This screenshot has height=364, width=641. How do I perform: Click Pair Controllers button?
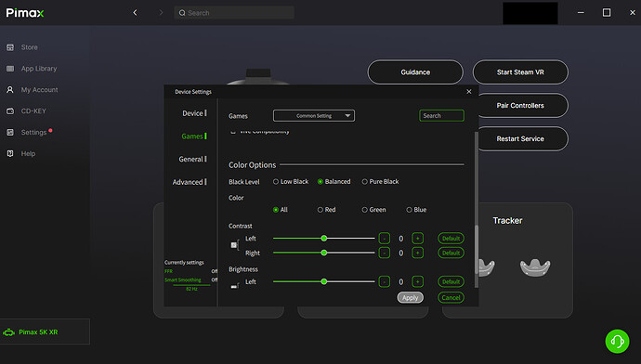522,106
